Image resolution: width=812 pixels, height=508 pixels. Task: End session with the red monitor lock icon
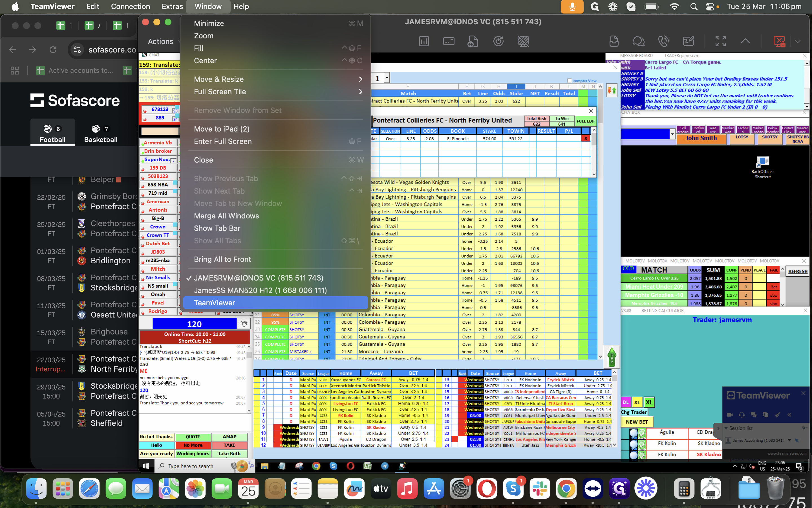coord(779,41)
